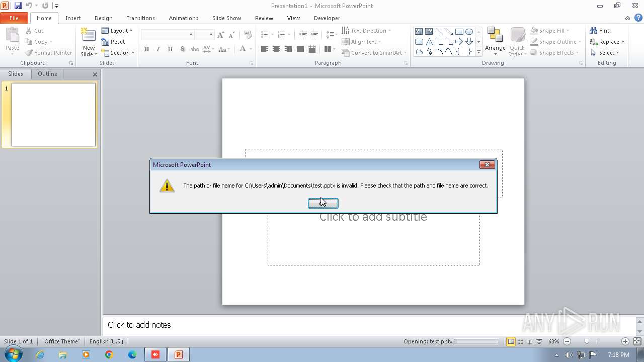This screenshot has width=644, height=362.
Task: Click the Paste icon in Clipboard group
Action: pos(12,35)
